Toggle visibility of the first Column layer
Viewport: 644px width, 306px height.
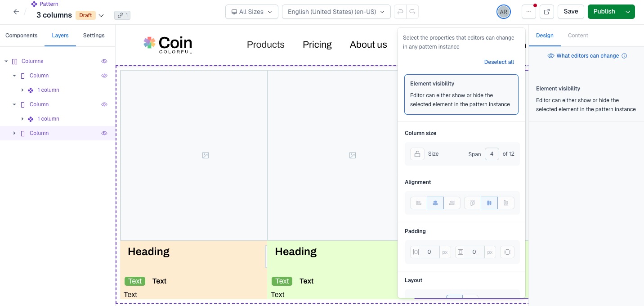(x=104, y=75)
